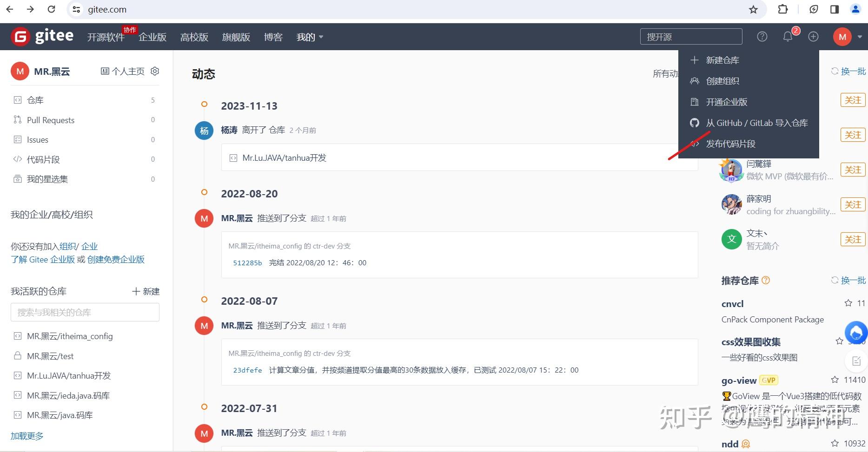Select 从 GitHub / GitLab 导入仓库 menu entry
Image resolution: width=868 pixels, height=452 pixels.
757,123
